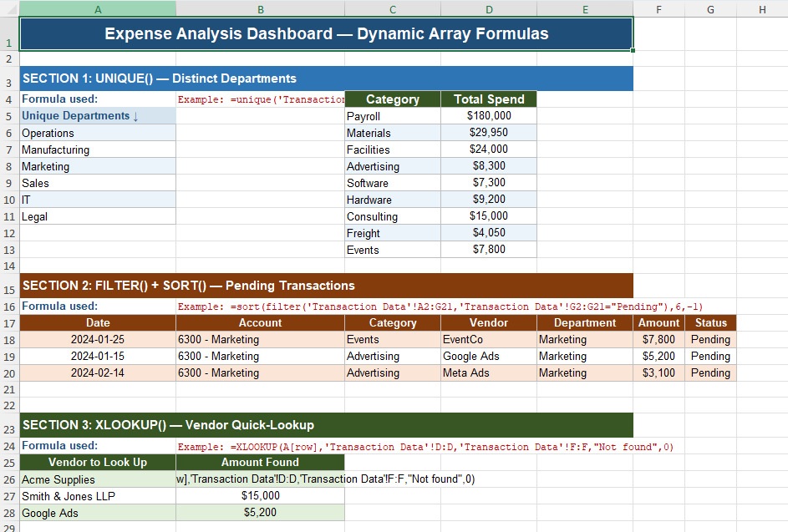The height and width of the screenshot is (532, 788).
Task: Select the $15,000 amount found cell
Action: (x=261, y=495)
